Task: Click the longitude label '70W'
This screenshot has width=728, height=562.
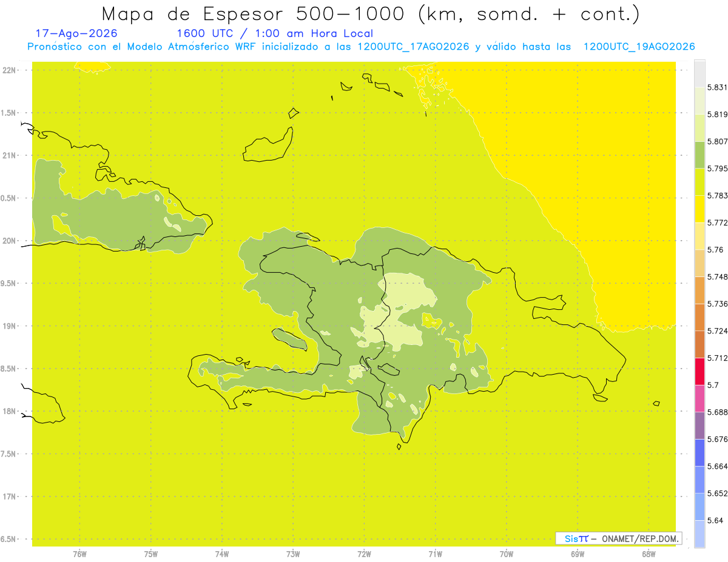Action: (x=507, y=554)
